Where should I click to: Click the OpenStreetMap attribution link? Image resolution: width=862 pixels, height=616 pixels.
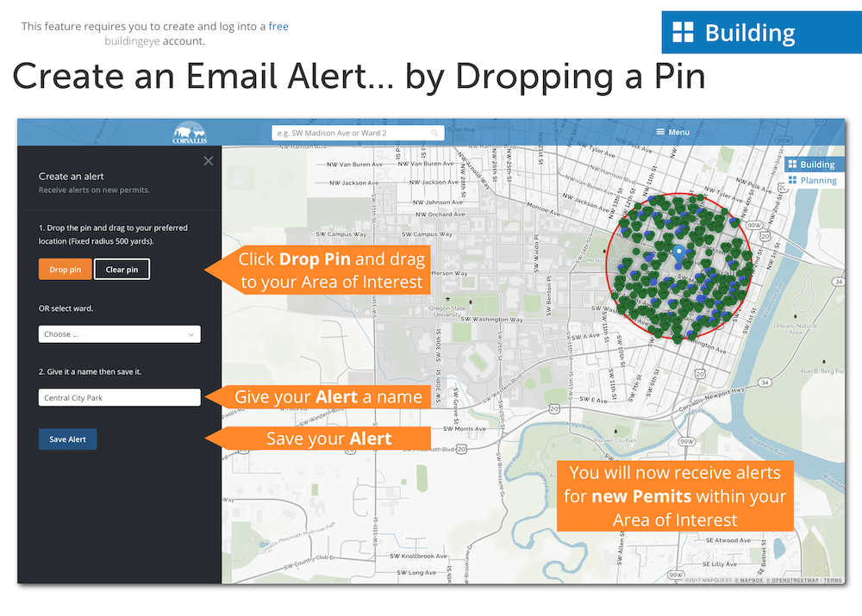point(791,581)
